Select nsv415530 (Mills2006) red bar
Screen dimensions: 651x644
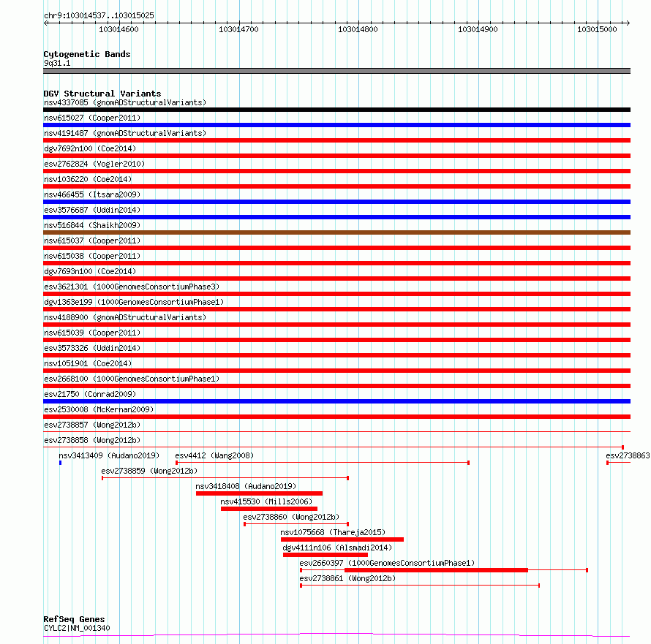[269, 509]
